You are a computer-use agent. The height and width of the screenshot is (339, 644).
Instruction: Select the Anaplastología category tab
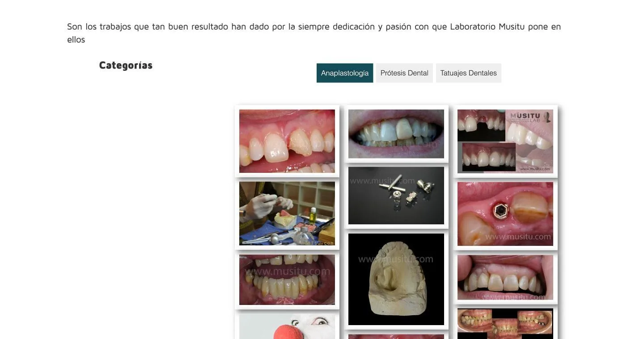[344, 73]
